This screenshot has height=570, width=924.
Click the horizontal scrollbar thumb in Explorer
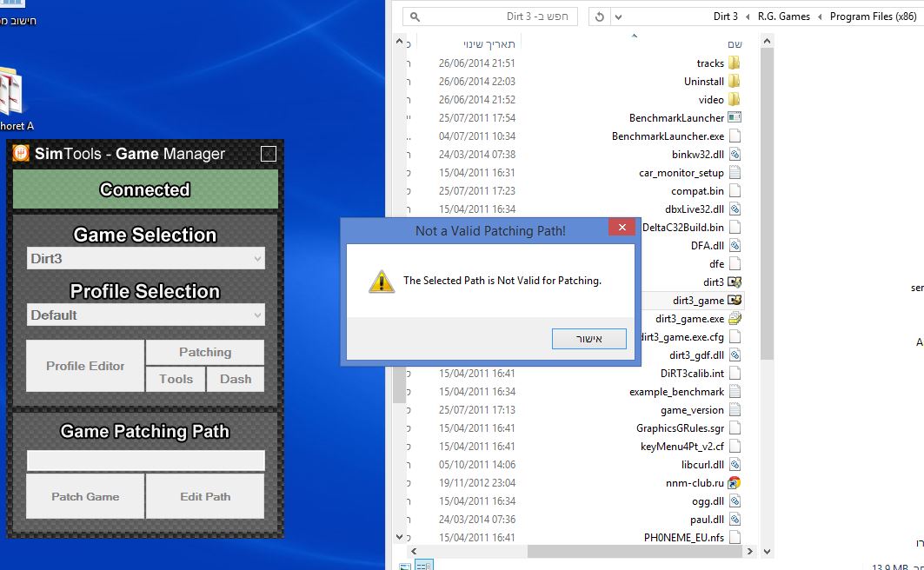coord(635,551)
